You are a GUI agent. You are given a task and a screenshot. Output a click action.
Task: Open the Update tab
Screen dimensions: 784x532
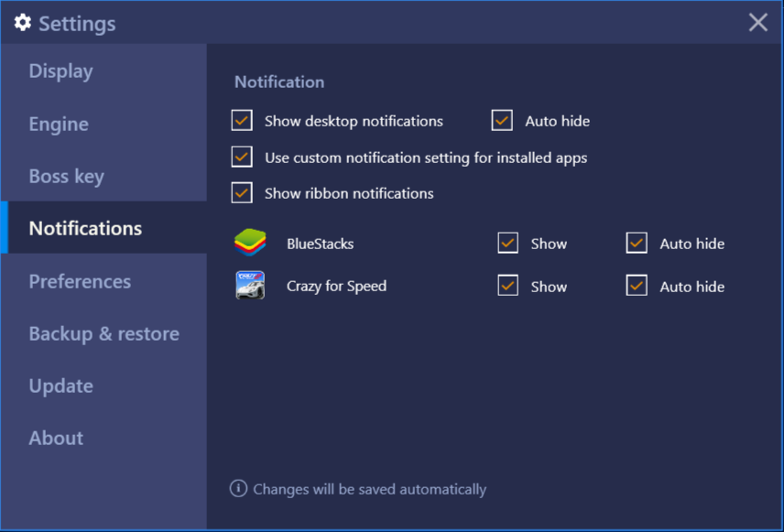pyautogui.click(x=103, y=385)
